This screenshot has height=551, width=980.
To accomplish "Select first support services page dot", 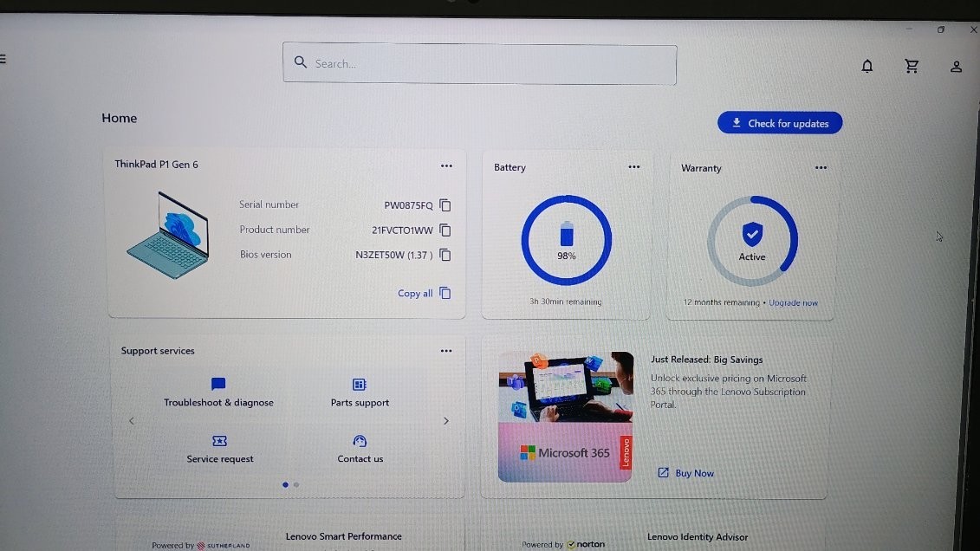I will 286,485.
